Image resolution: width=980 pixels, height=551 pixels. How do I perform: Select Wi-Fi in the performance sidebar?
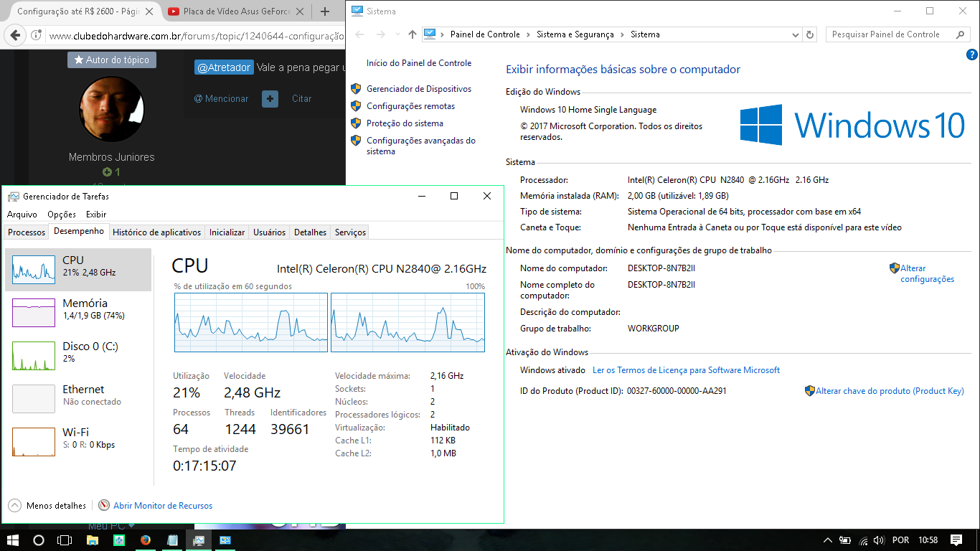point(78,442)
